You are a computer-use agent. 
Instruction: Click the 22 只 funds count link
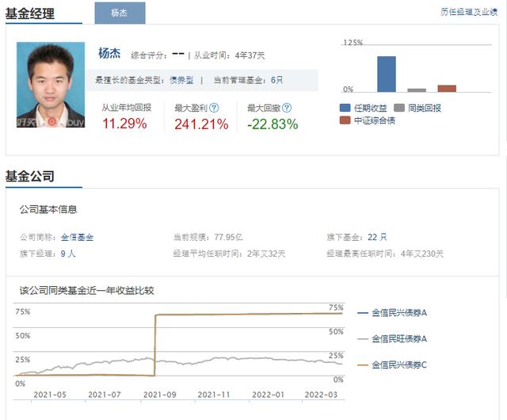pos(377,237)
